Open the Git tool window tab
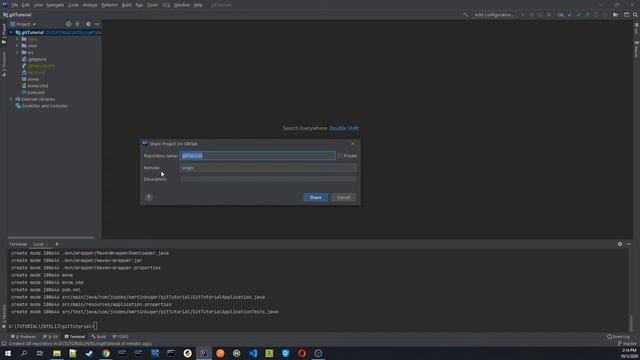 point(51,337)
